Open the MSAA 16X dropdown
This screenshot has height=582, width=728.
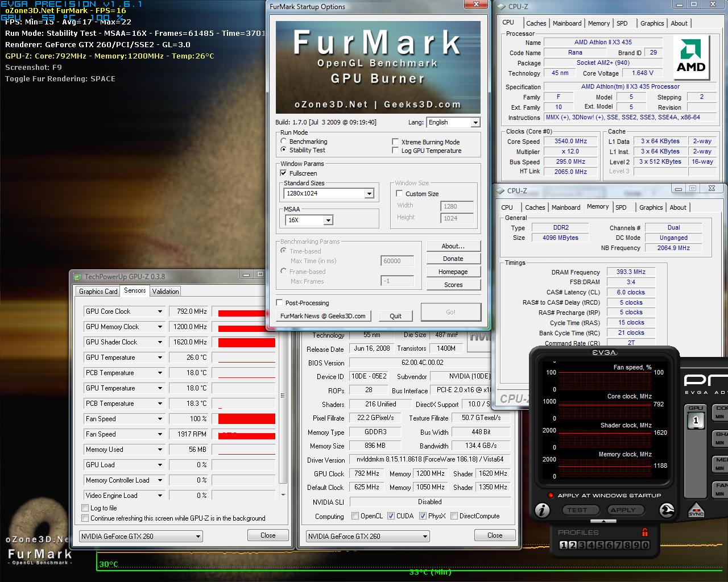tap(309, 220)
